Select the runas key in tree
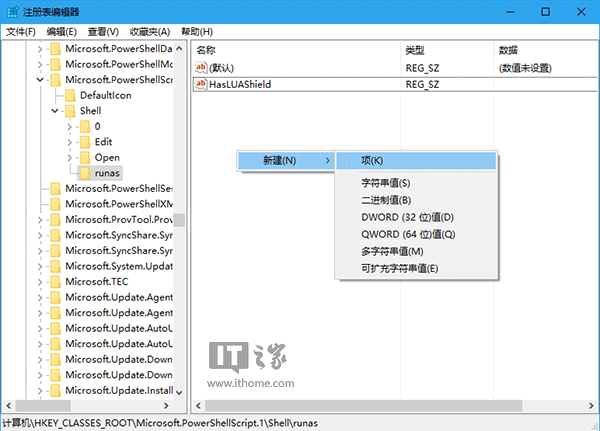 coord(107,173)
